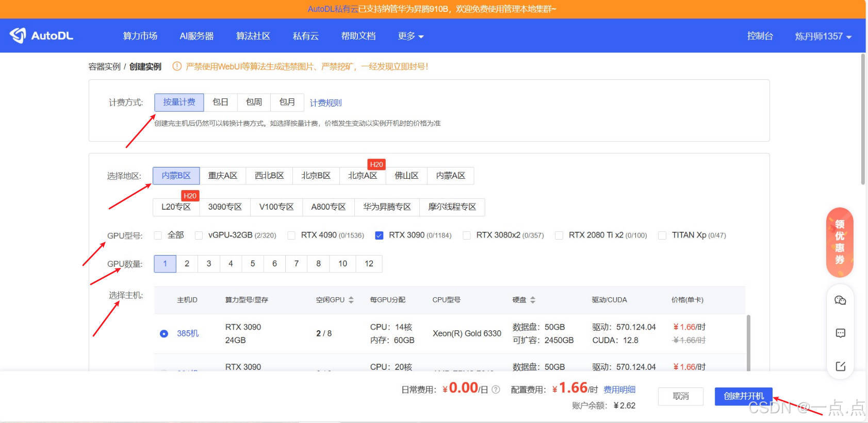
Task: Open the feedback chat bubble icon
Action: click(x=840, y=333)
